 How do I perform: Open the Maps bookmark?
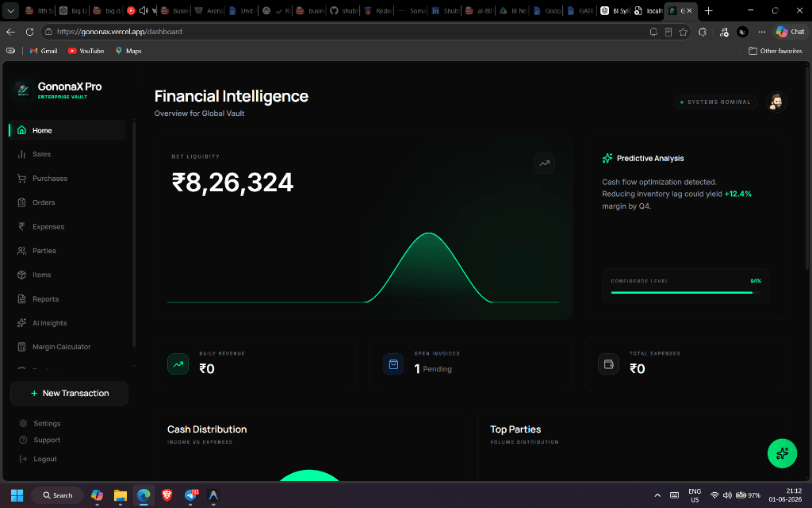(x=128, y=51)
